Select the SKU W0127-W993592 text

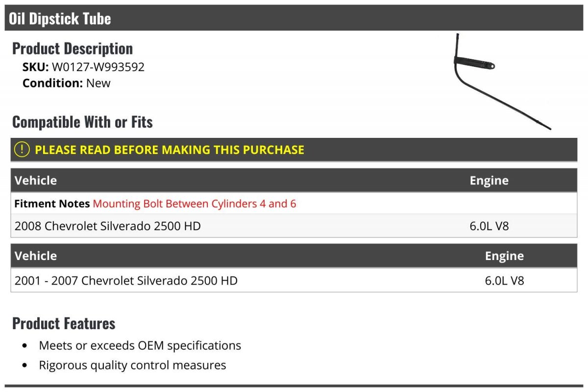tap(83, 67)
